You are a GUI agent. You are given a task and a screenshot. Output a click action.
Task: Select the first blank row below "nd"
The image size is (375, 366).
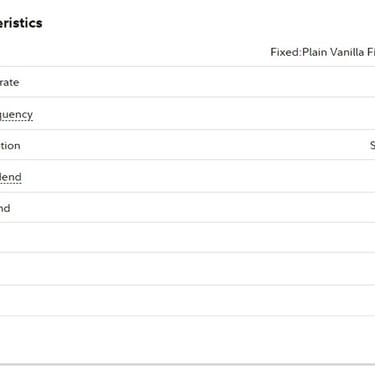(x=187, y=238)
